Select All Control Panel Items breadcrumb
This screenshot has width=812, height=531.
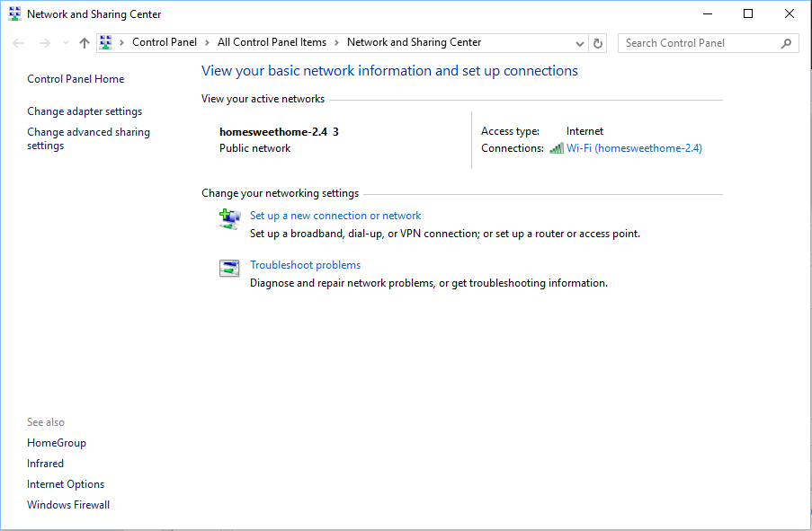(x=272, y=42)
